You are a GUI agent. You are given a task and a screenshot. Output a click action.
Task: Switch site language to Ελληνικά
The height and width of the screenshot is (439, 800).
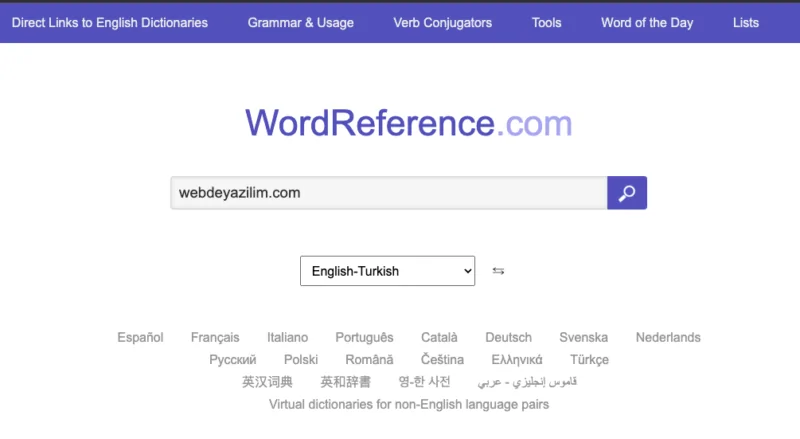(517, 360)
